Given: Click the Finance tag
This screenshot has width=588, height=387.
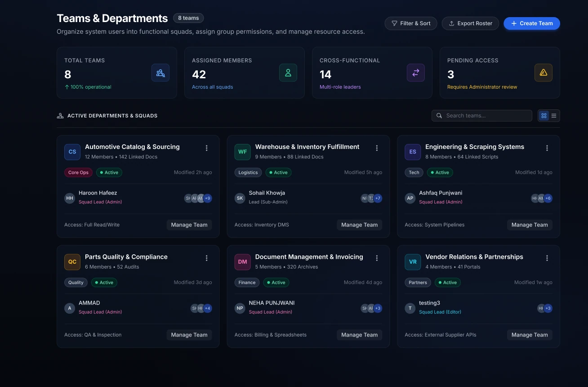Looking at the screenshot, I should pyautogui.click(x=247, y=283).
